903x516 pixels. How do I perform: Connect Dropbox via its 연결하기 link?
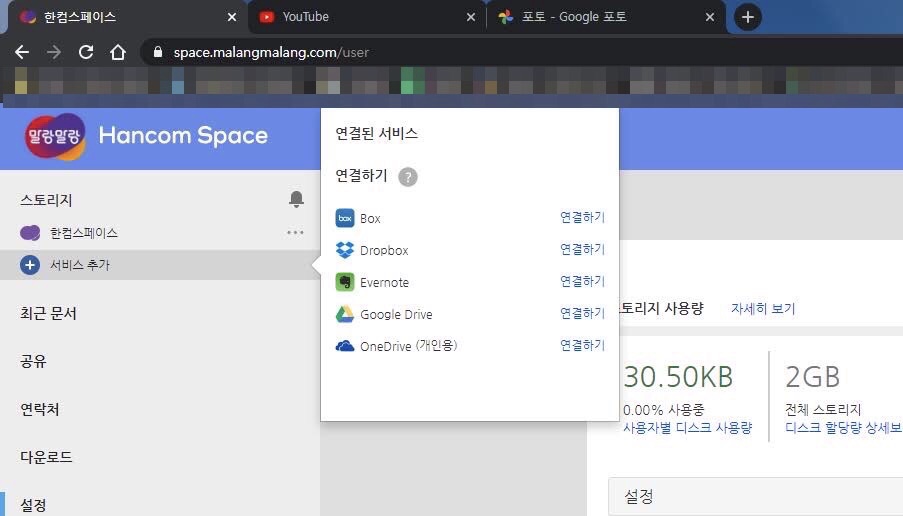(x=582, y=249)
